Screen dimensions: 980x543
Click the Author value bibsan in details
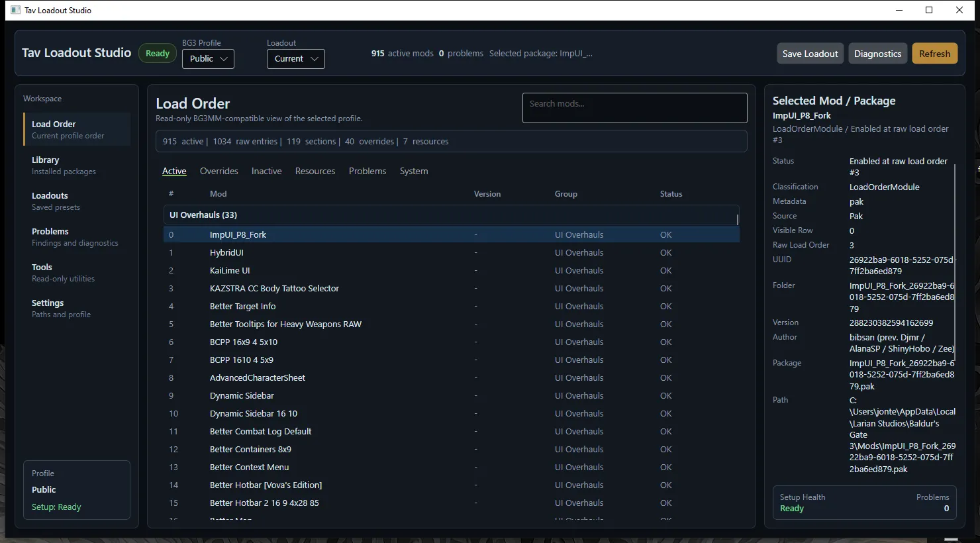[902, 343]
